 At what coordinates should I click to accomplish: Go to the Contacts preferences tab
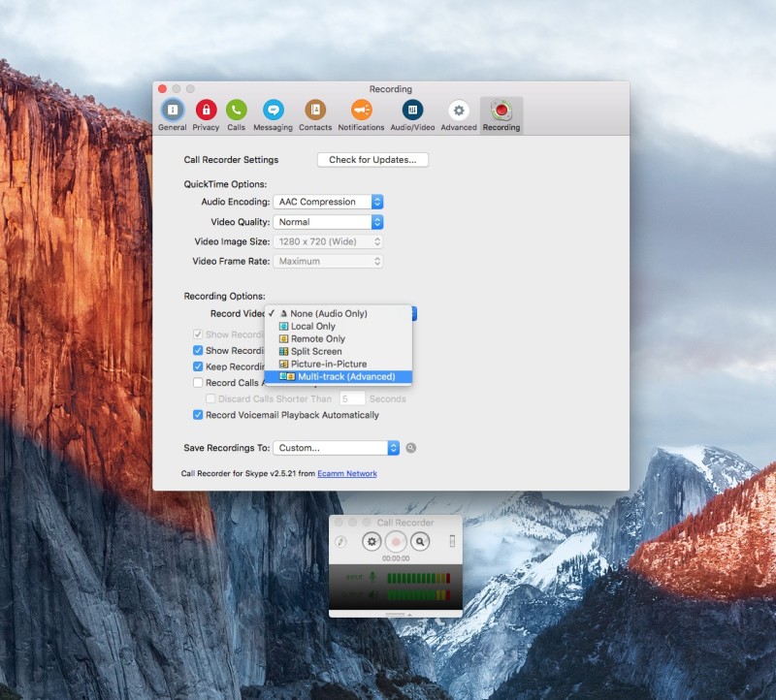(x=315, y=114)
